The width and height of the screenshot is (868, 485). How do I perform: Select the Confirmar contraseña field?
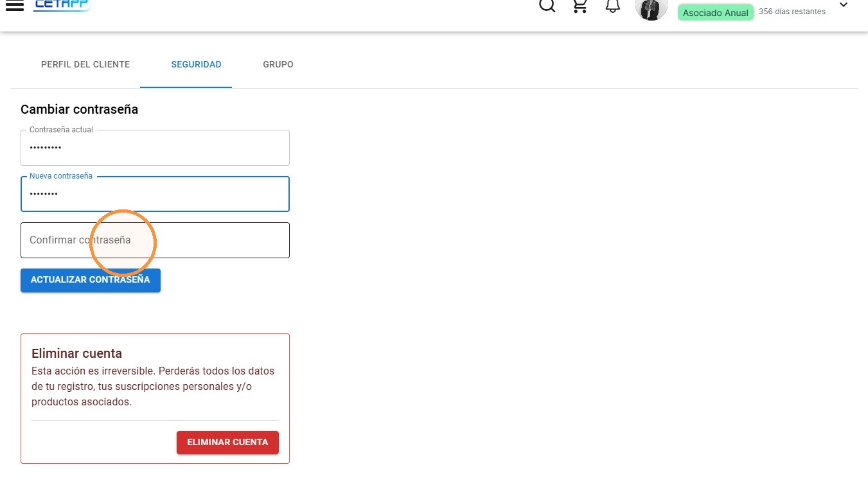[x=155, y=240]
